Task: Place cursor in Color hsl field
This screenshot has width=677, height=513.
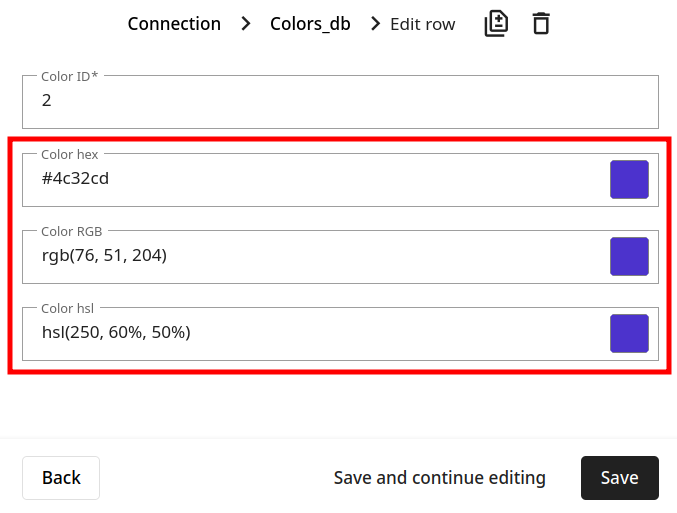Action: coord(315,334)
